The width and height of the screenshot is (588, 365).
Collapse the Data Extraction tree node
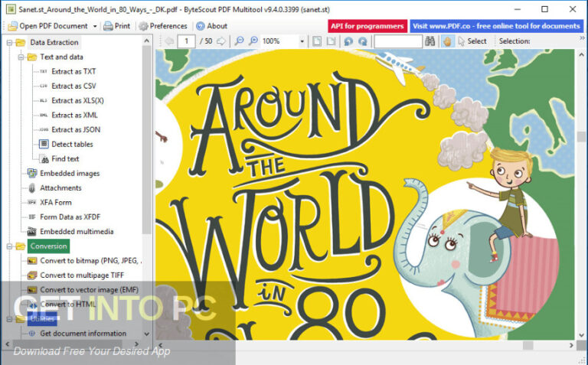pyautogui.click(x=9, y=43)
